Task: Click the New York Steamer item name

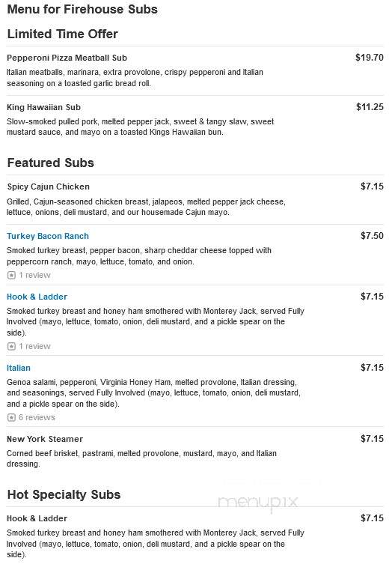Action: (45, 439)
